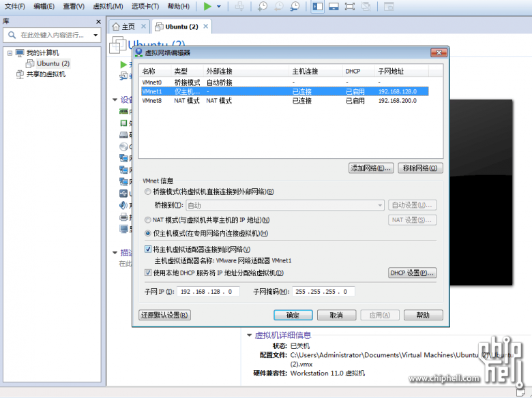The width and height of the screenshot is (532, 398).
Task: Open the 帮助(H) menu
Action: pos(179,6)
